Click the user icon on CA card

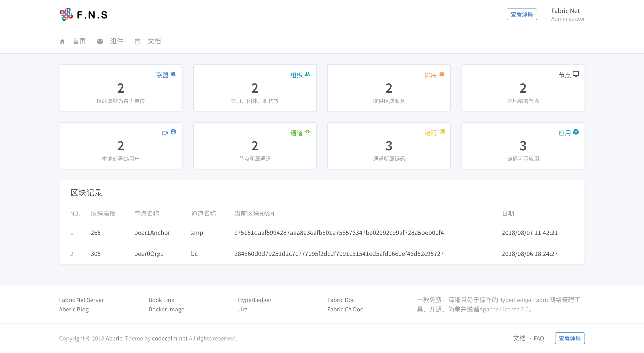point(173,132)
